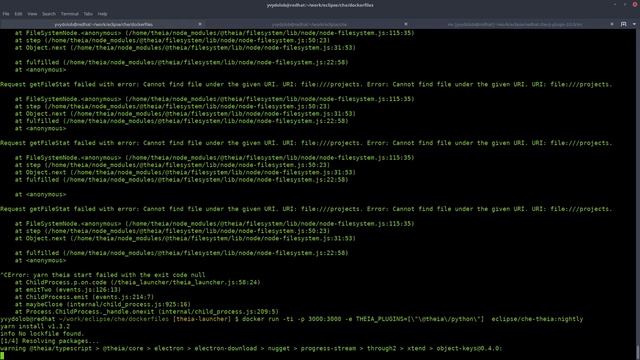Click the 'docker run -ti -p 3000:3000' command

coord(413,319)
